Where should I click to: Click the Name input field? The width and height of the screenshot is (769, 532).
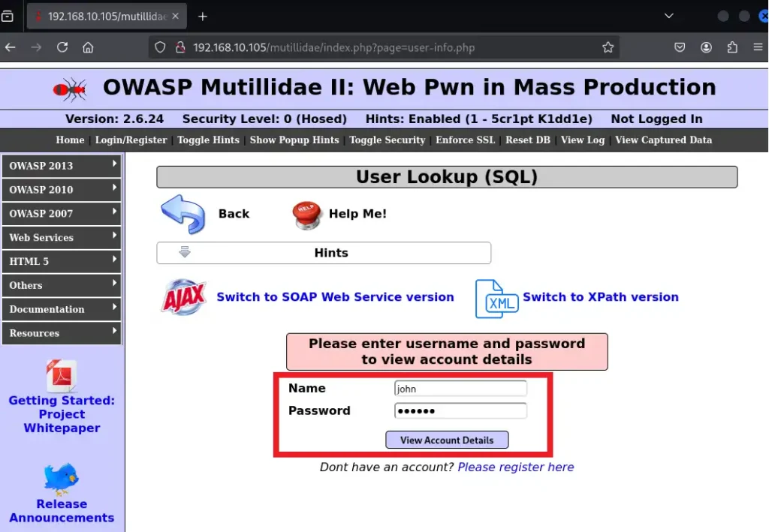[460, 389]
